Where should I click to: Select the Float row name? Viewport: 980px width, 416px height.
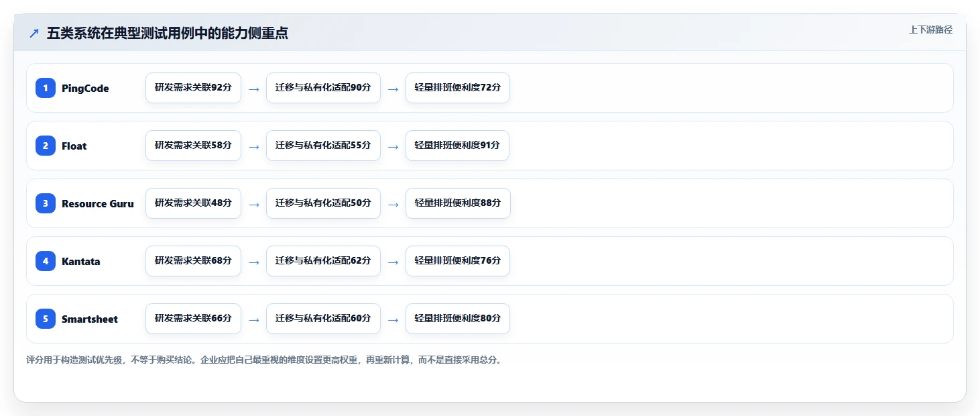74,146
